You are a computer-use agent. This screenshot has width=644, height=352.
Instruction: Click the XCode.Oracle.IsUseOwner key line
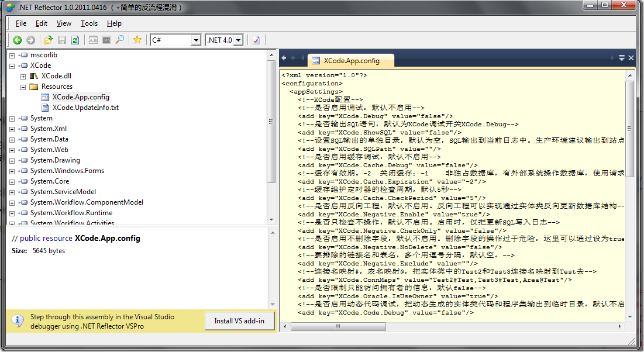pyautogui.click(x=398, y=296)
